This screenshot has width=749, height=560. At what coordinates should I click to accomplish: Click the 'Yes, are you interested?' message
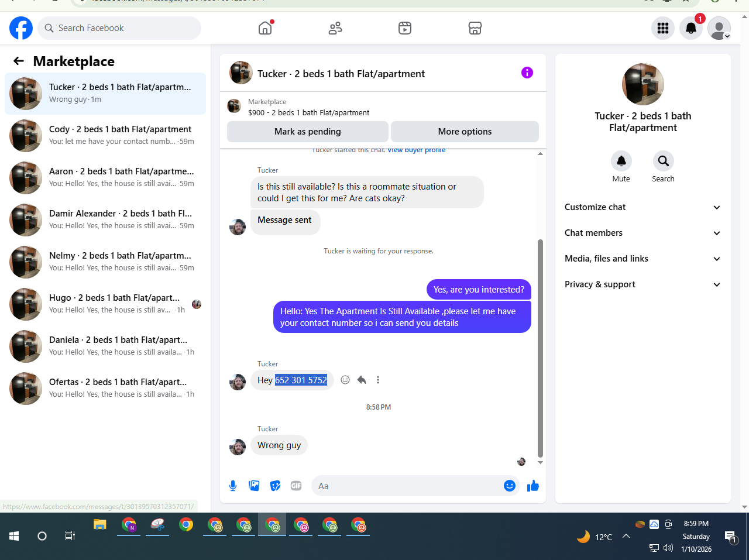tap(479, 290)
